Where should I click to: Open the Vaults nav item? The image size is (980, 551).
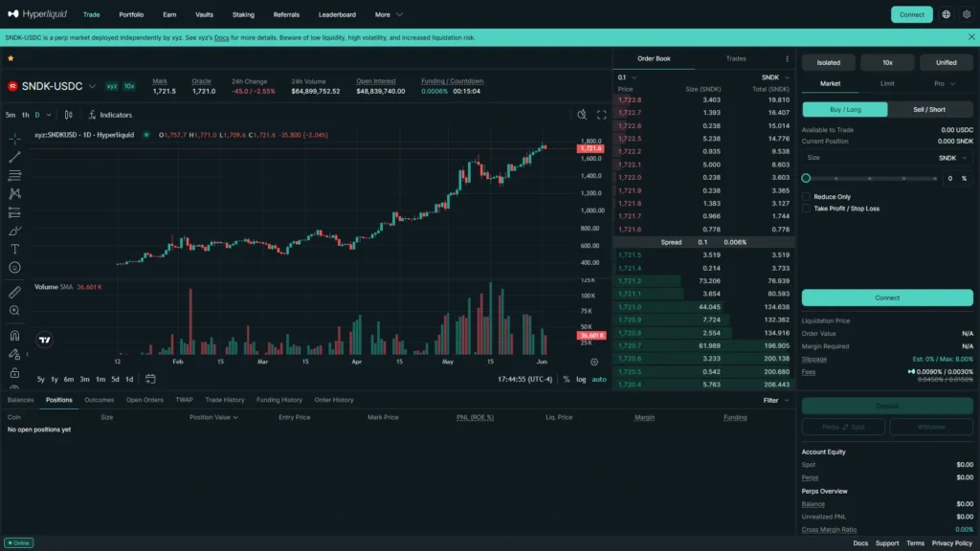(205, 14)
